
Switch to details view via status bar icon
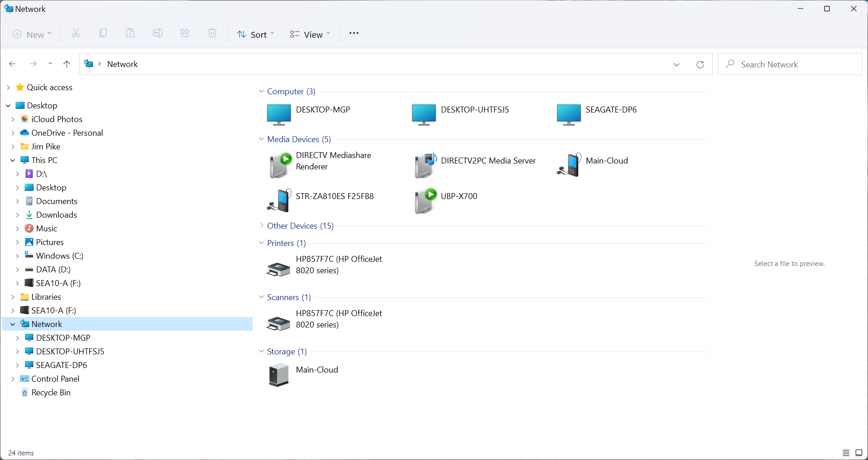click(846, 453)
